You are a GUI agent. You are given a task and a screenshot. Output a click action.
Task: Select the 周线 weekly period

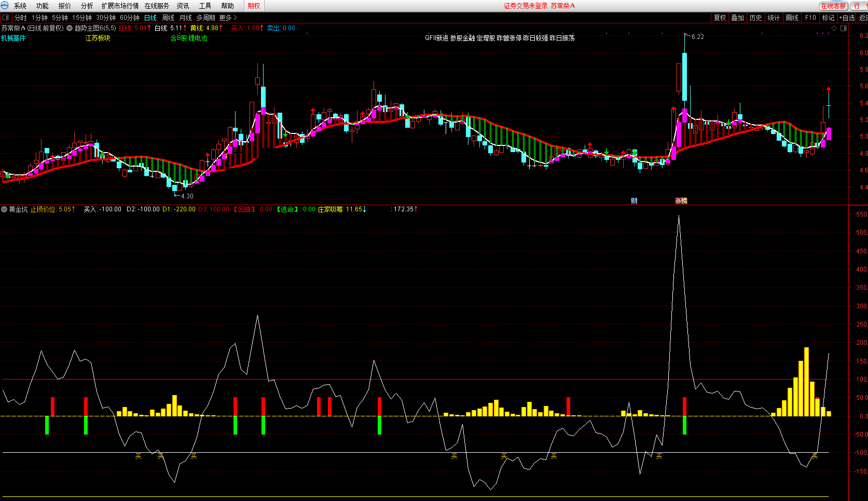(x=168, y=18)
